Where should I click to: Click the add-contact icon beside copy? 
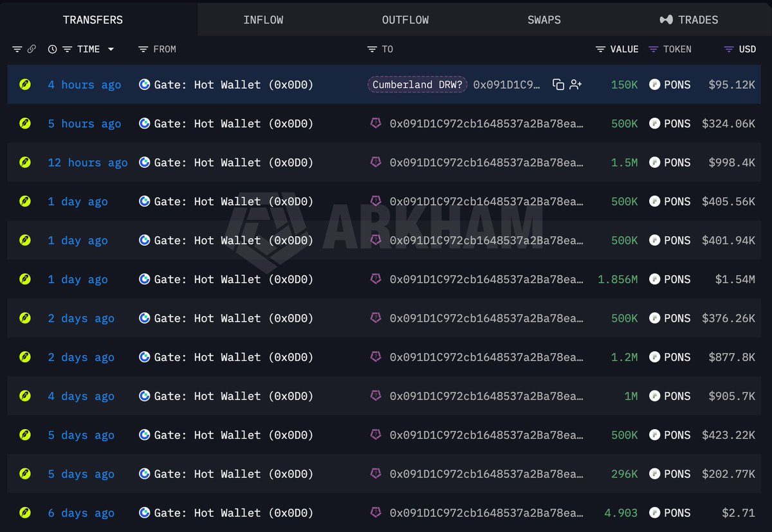click(x=576, y=84)
